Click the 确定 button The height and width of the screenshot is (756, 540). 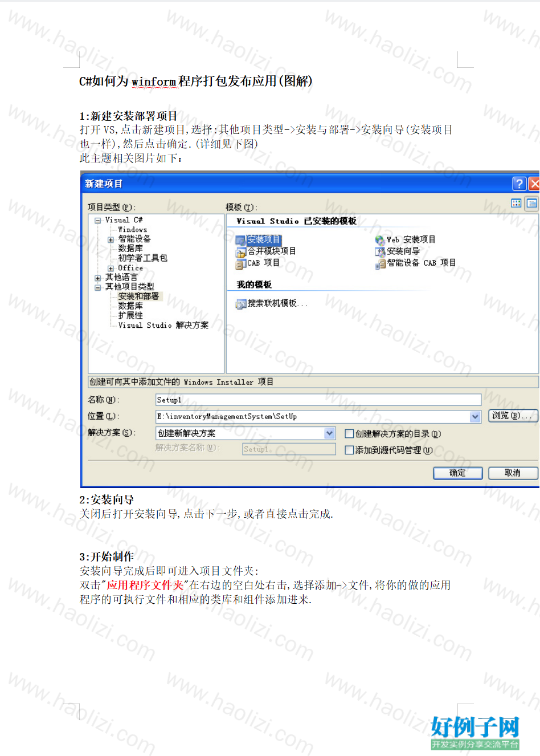pos(458,473)
